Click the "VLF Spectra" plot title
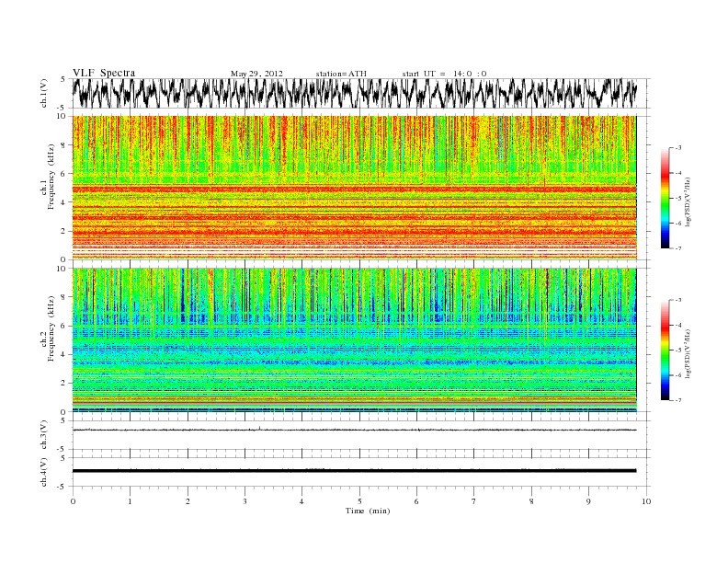Viewport: 728px width, 563px height. pyautogui.click(x=104, y=73)
